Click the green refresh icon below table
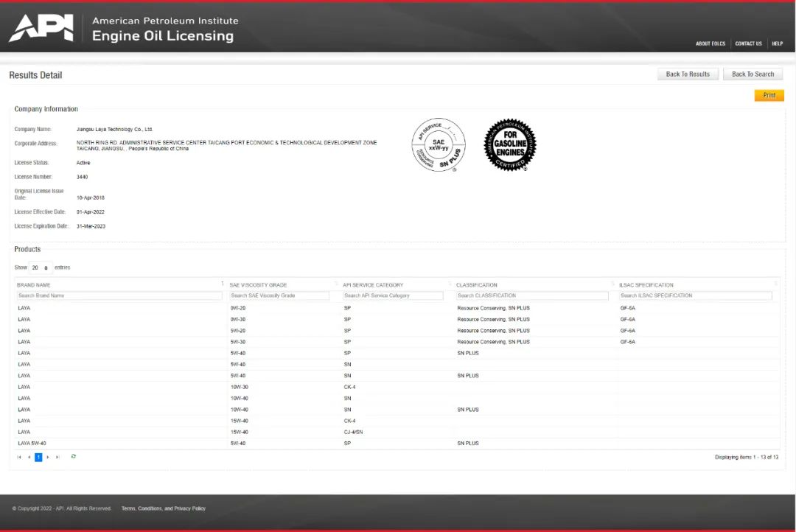The image size is (796, 532). click(x=73, y=456)
